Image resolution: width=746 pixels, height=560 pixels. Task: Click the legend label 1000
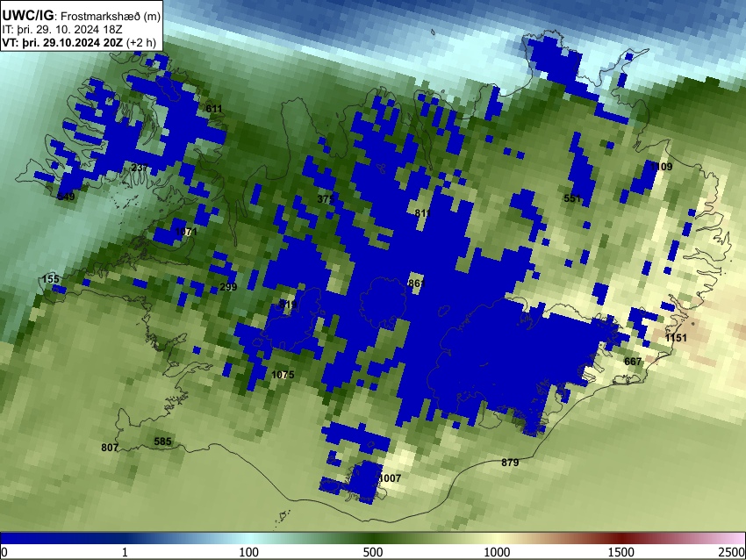point(497,552)
